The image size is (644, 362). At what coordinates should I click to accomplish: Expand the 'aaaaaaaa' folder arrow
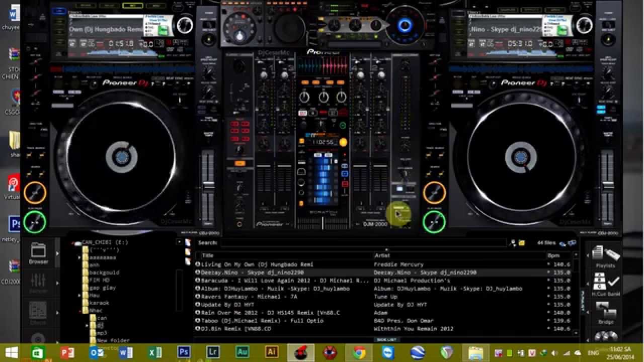80,257
